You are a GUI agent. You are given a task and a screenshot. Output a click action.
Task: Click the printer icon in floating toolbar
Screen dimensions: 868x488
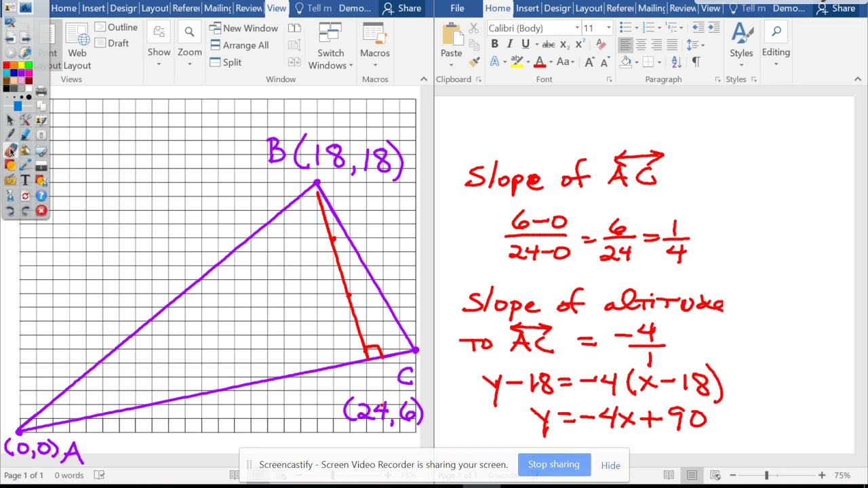(x=41, y=91)
